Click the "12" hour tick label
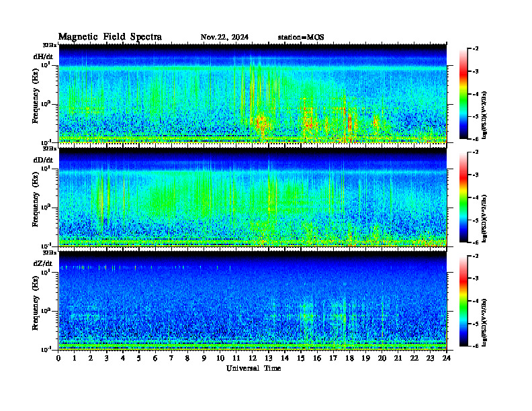Viewport: 532px width, 411px height. tap(253, 358)
